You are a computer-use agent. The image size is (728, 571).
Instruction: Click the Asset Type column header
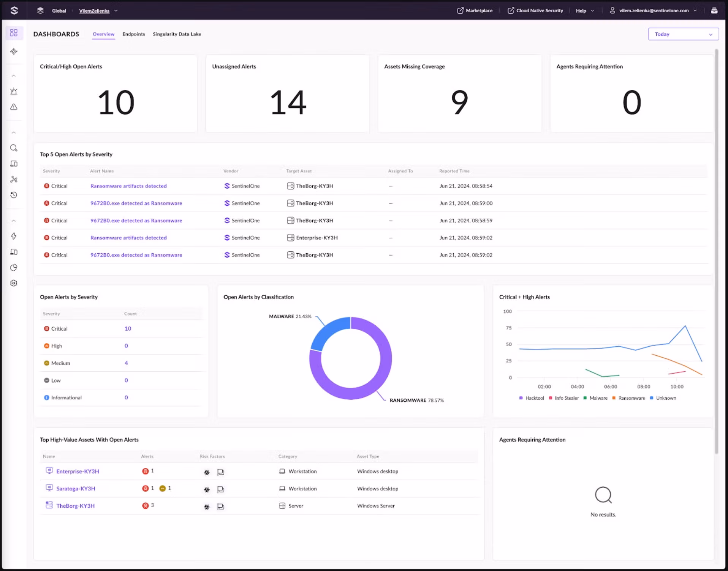(368, 456)
